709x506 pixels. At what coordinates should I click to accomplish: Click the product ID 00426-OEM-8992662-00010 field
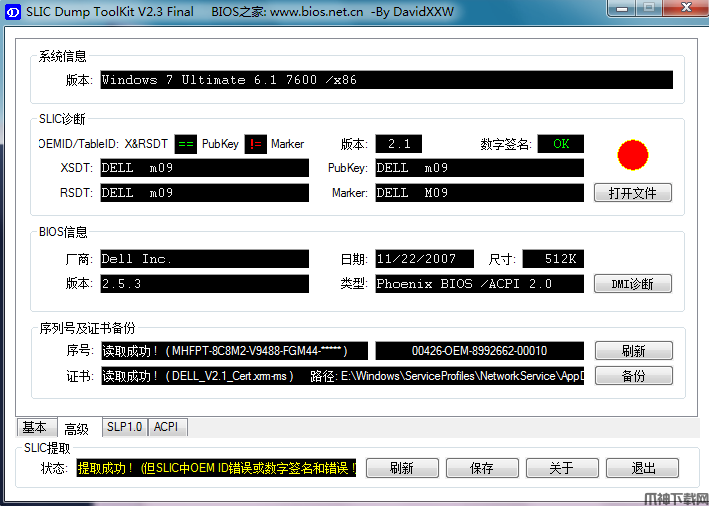(479, 351)
